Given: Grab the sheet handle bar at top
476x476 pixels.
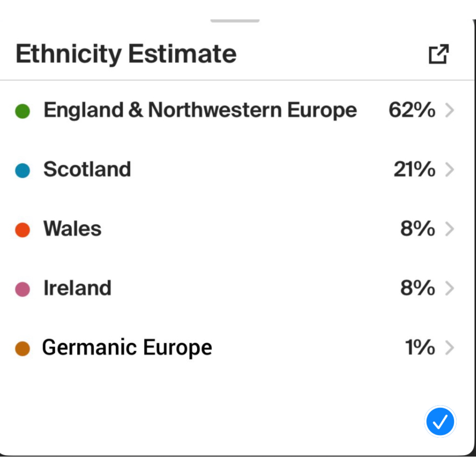Looking at the screenshot, I should 235,21.
